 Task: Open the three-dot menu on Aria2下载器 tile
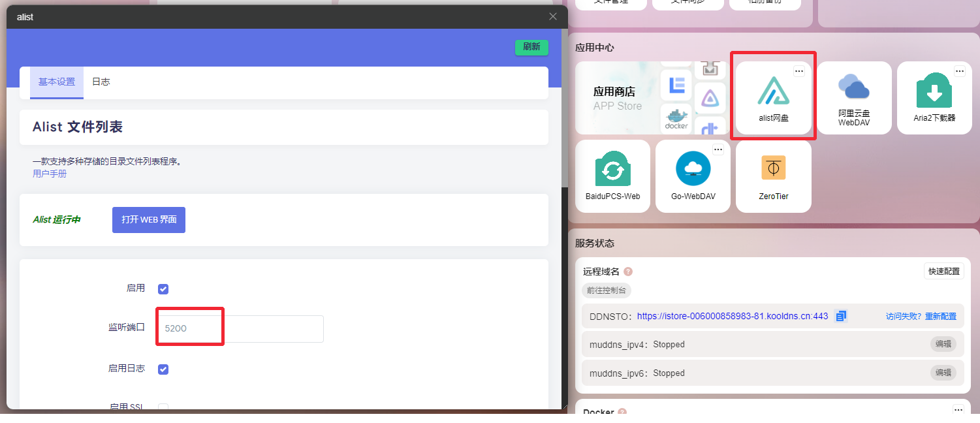click(959, 72)
